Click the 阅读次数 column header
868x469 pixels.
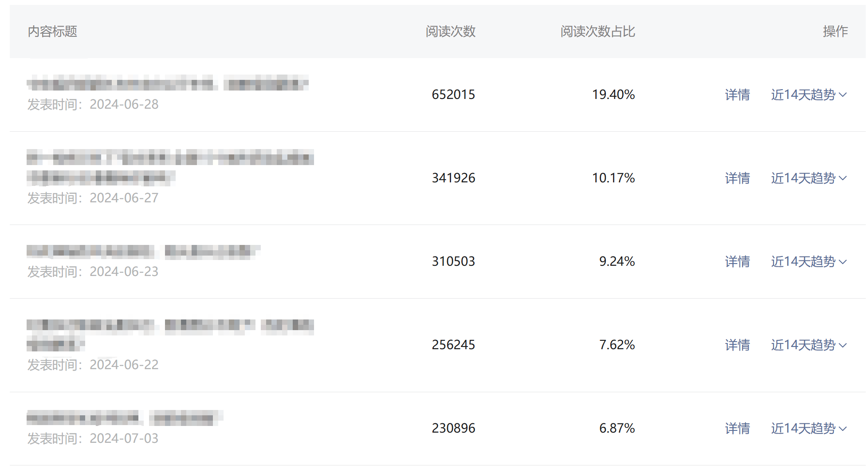point(450,32)
